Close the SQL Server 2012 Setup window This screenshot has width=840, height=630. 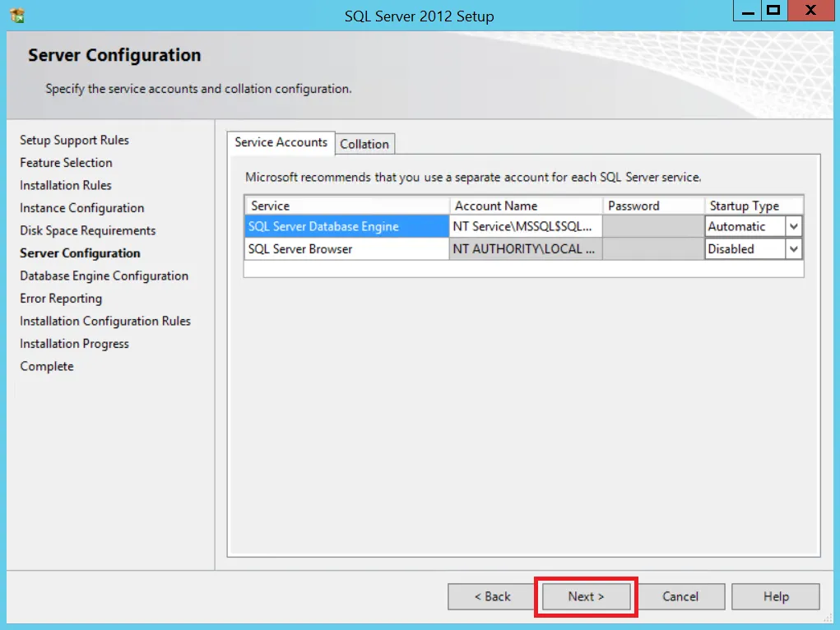click(x=810, y=11)
